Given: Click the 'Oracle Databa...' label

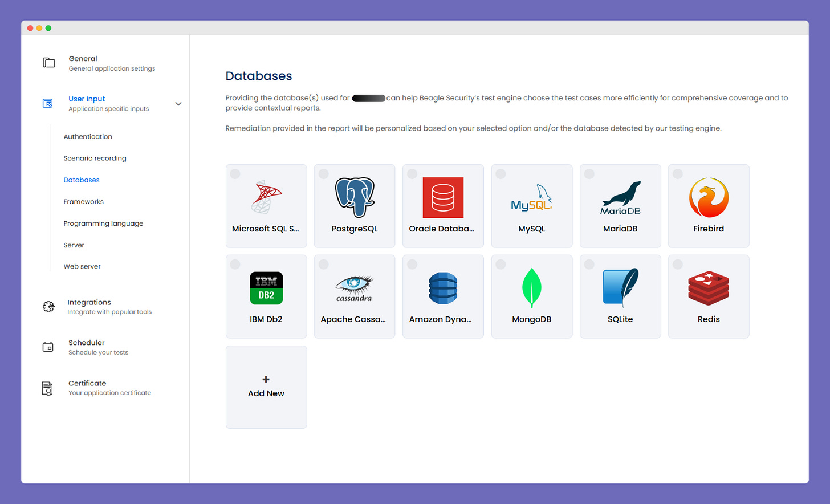Looking at the screenshot, I should (x=442, y=229).
